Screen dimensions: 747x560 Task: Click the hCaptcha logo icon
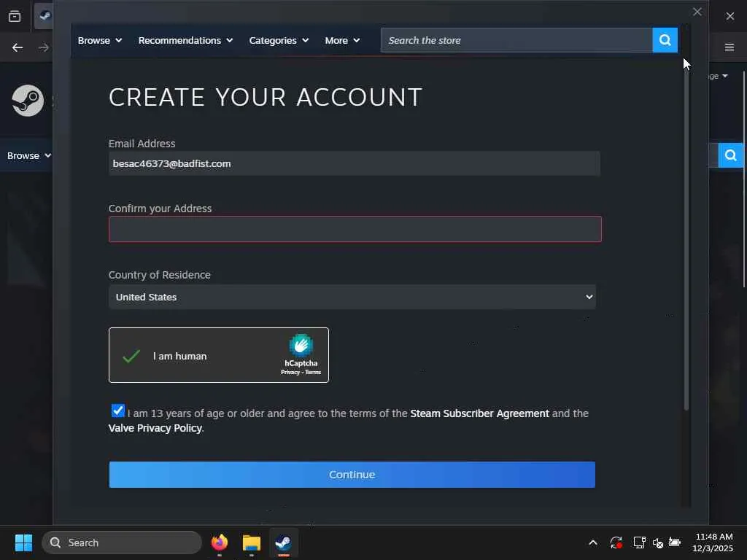(301, 345)
